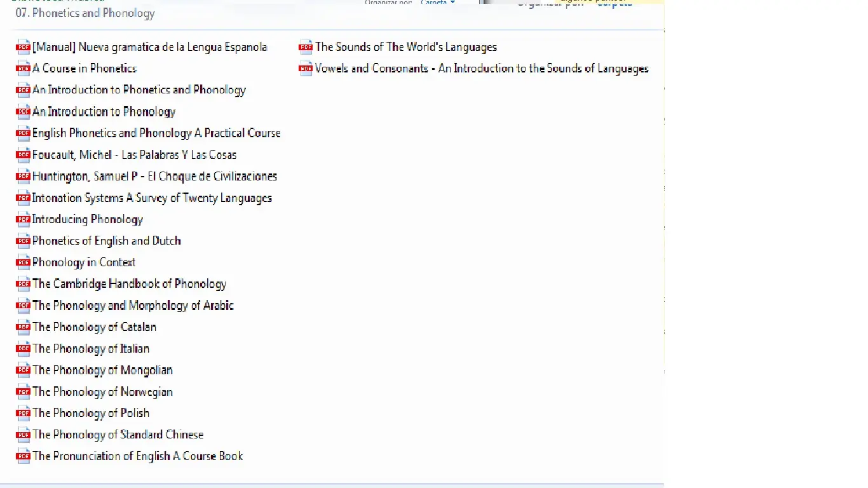
Task: Click PDF icon beside The Phonology of Norwegian
Action: (x=24, y=392)
